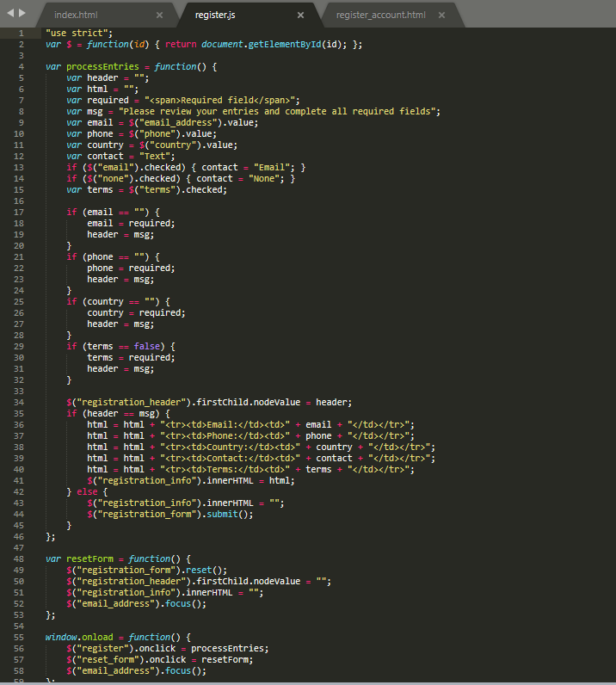Viewport: 616px width, 685px height.
Task: Close the index.html tab
Action: pos(159,15)
